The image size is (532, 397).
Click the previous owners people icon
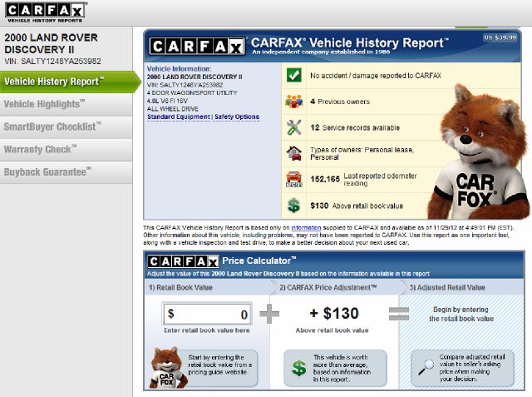click(293, 102)
